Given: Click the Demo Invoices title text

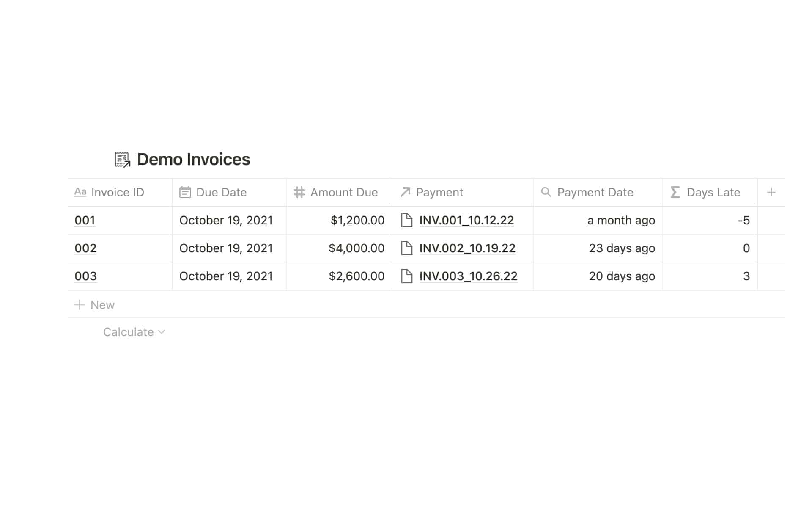Looking at the screenshot, I should [193, 159].
